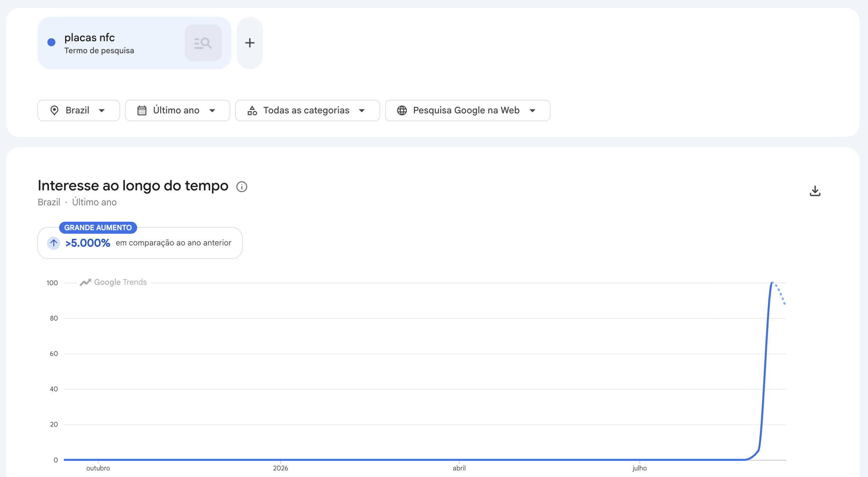Click the globe icon
Viewport: 868px width, 477px height.
[402, 110]
